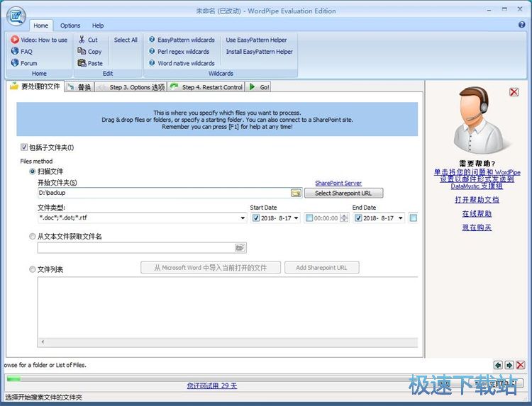532x406 pixels.
Task: Click the Start Date field showing 2018- 8-17
Action: click(276, 218)
